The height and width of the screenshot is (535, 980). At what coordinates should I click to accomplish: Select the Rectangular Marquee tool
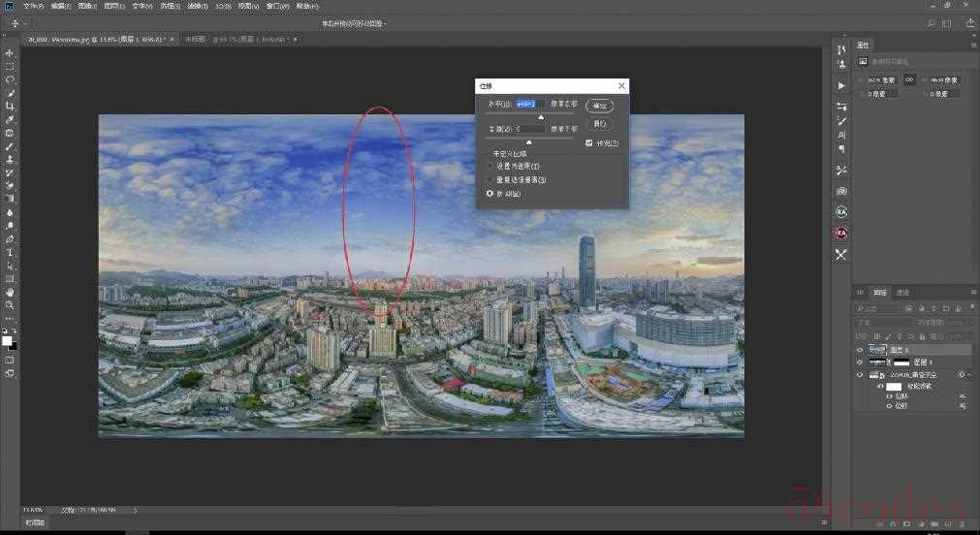(10, 66)
